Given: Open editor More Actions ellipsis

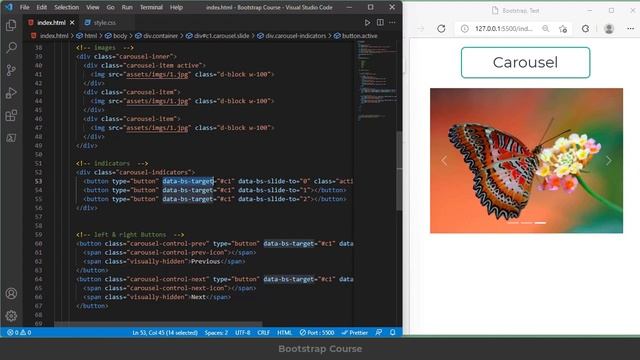Looking at the screenshot, I should click(392, 22).
